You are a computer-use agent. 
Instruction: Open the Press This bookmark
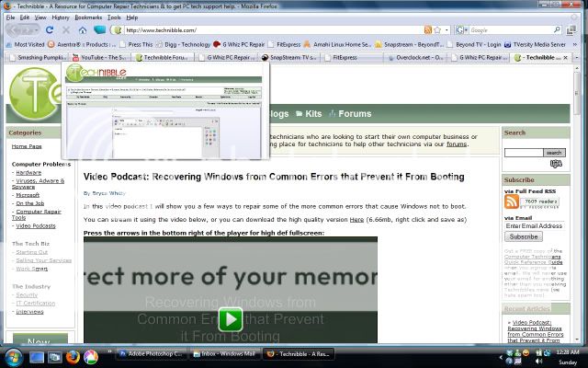tap(136, 44)
